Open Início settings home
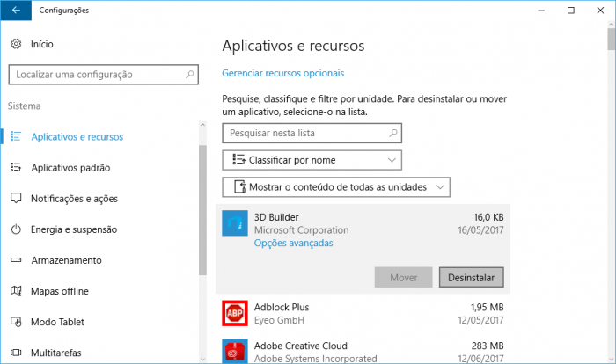The height and width of the screenshot is (364, 616). [x=42, y=44]
